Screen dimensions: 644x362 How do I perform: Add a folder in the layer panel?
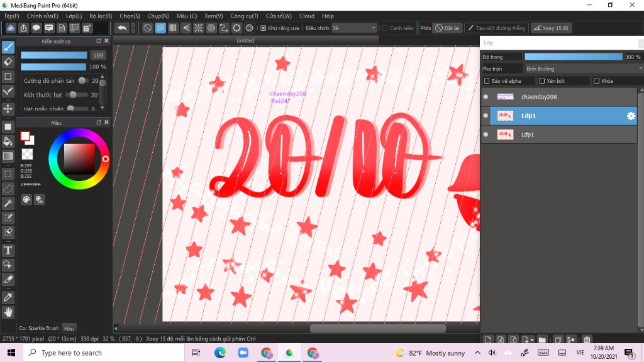coord(542,339)
